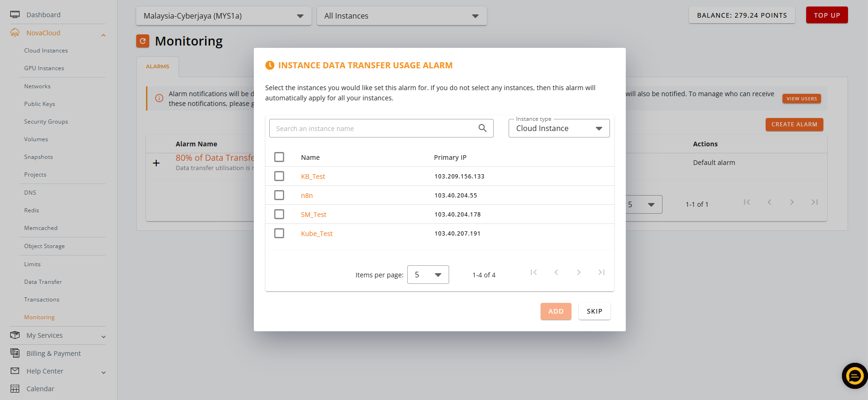This screenshot has width=868, height=400.
Task: Go to previous page in dialog pagination
Action: 556,272
